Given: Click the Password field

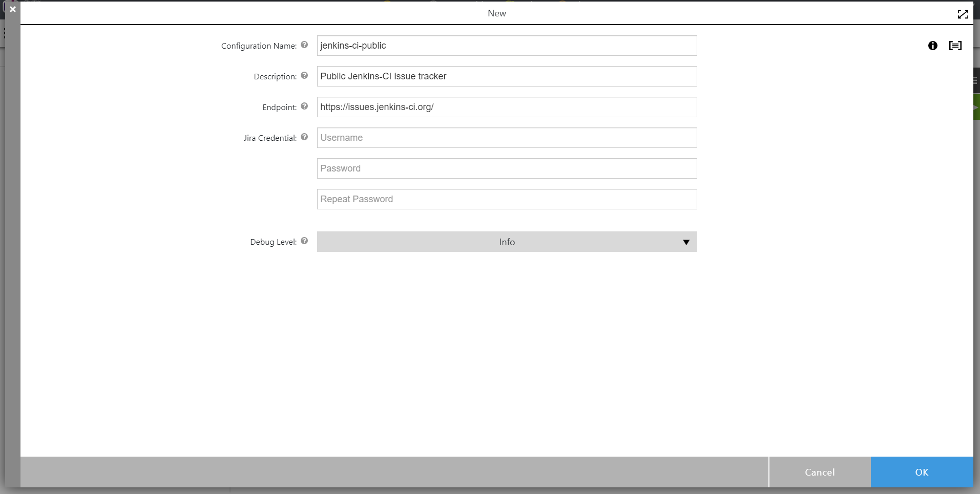Looking at the screenshot, I should coord(507,168).
